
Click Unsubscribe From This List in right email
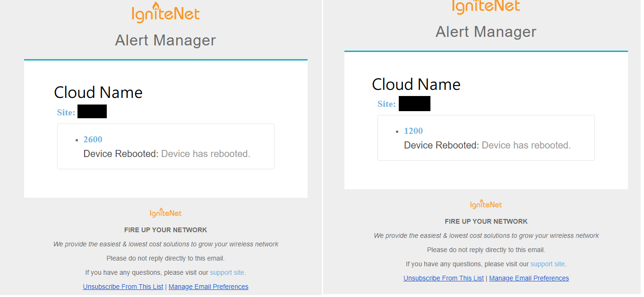point(444,278)
